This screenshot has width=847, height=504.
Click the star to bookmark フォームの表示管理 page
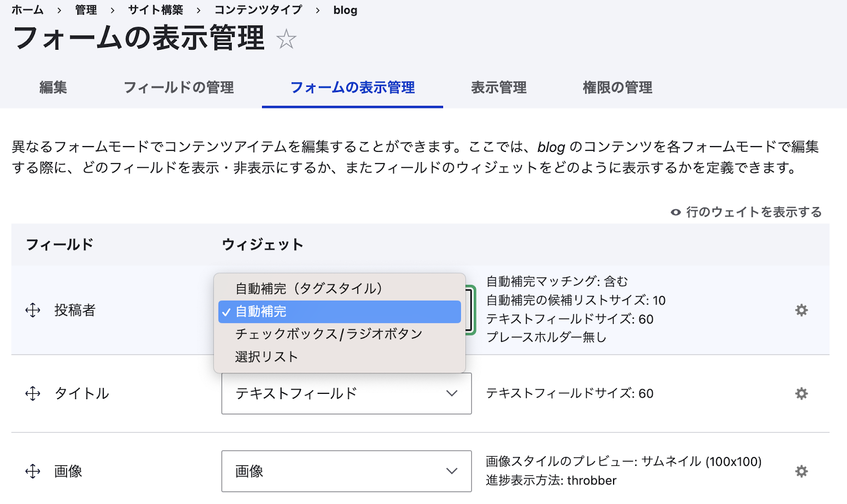click(286, 39)
